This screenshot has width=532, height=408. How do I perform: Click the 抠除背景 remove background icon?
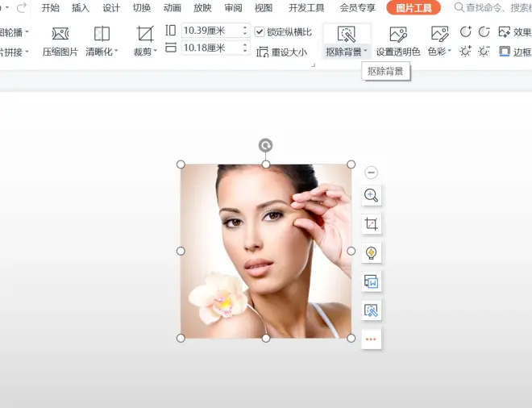pos(346,35)
